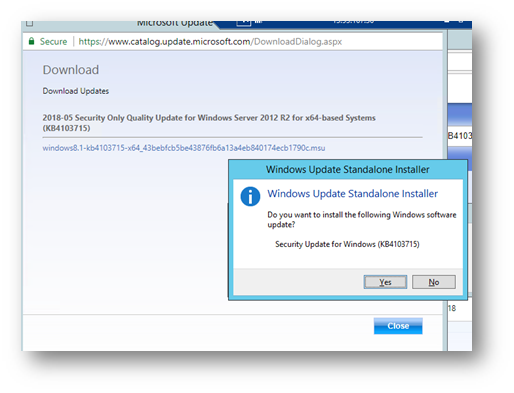Close the Download dialog
The height and width of the screenshot is (393, 514).
[398, 326]
